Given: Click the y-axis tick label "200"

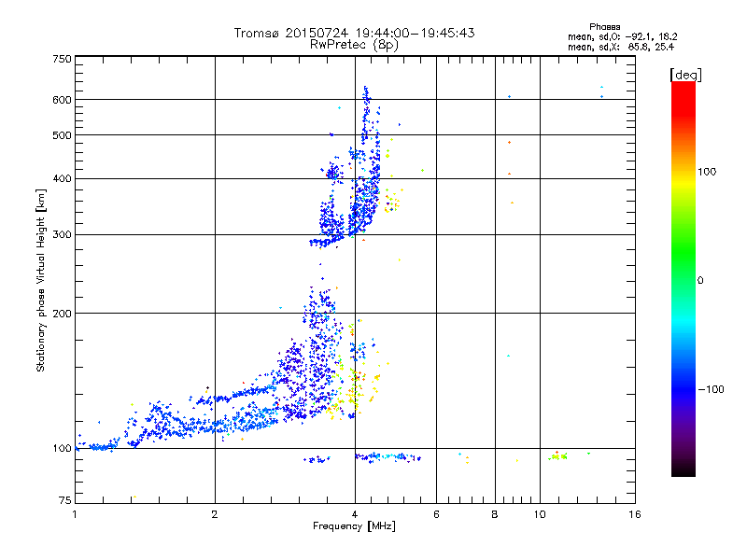Looking at the screenshot, I should click(62, 314).
